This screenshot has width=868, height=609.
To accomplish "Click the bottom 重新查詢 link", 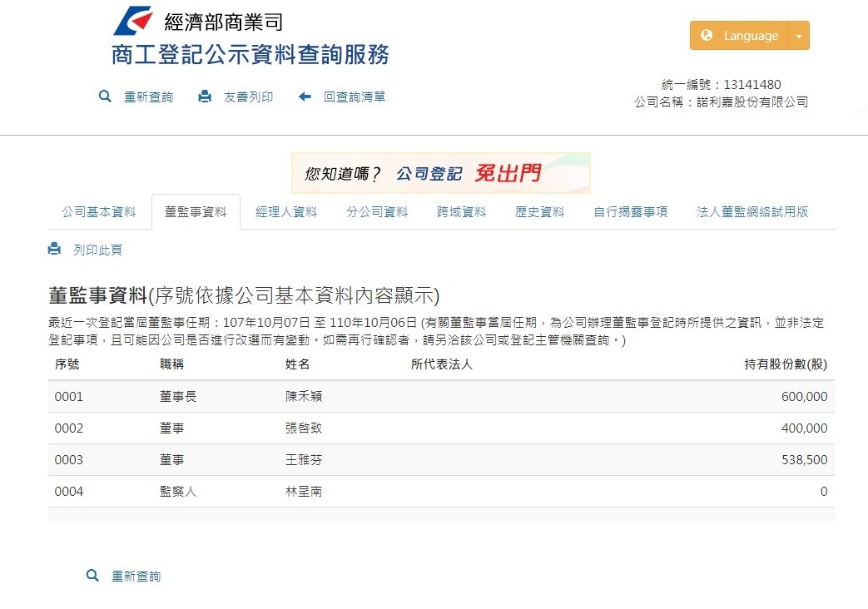I will pyautogui.click(x=136, y=576).
